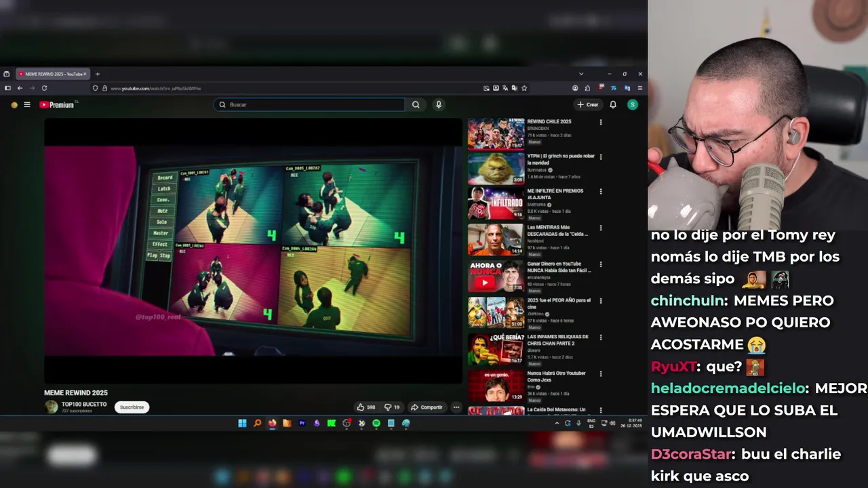Open File Explorer from taskbar
The width and height of the screenshot is (868, 488).
pyautogui.click(x=287, y=423)
